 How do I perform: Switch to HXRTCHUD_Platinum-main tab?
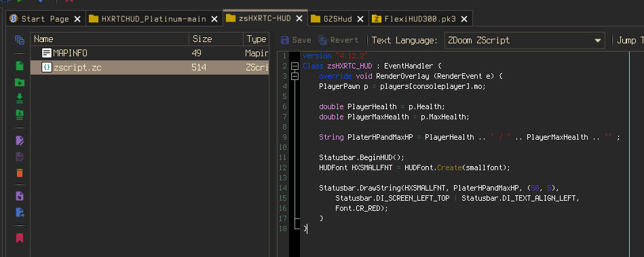[154, 19]
